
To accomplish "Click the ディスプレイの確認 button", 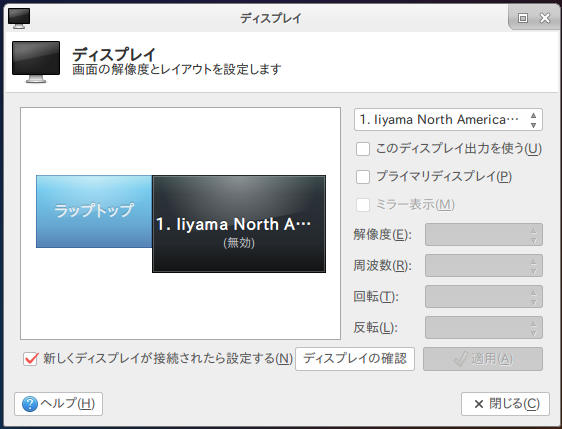I will pos(355,359).
